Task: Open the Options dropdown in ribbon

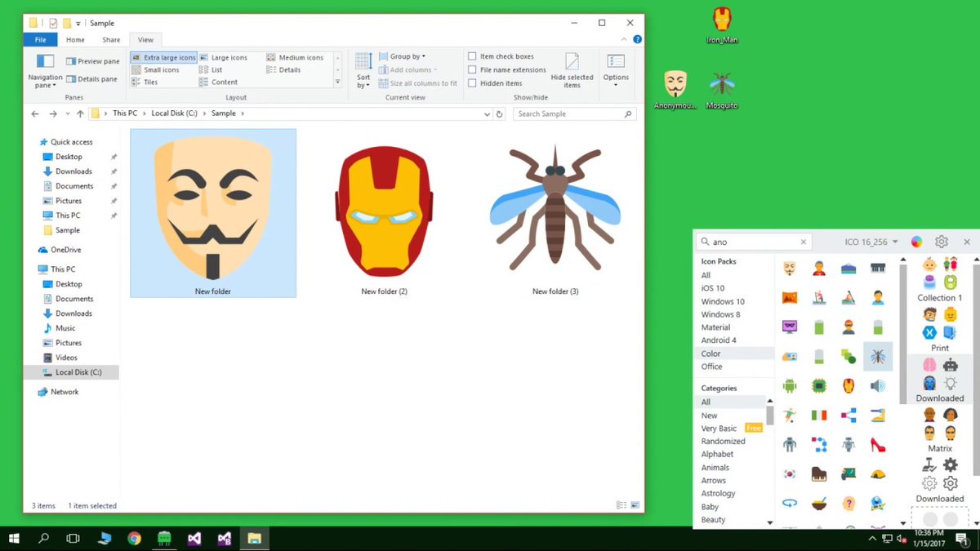Action: [616, 69]
